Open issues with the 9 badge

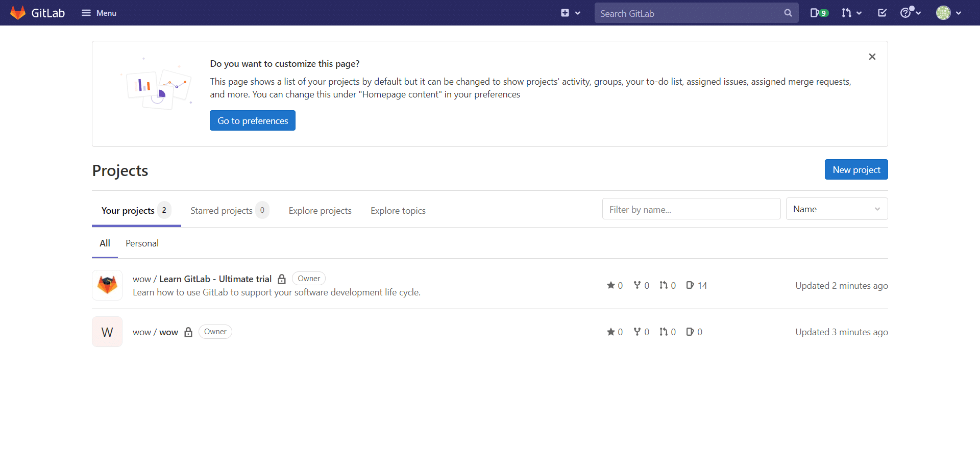coord(819,13)
